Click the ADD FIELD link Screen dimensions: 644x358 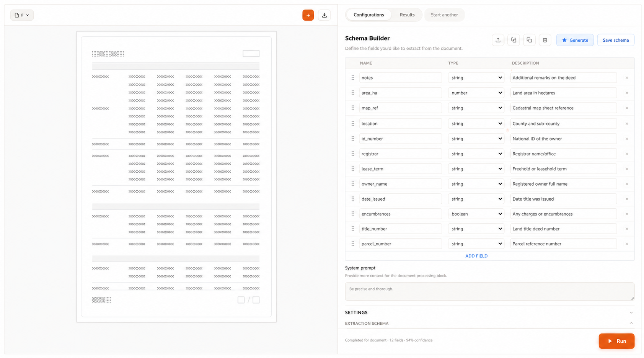tap(476, 256)
